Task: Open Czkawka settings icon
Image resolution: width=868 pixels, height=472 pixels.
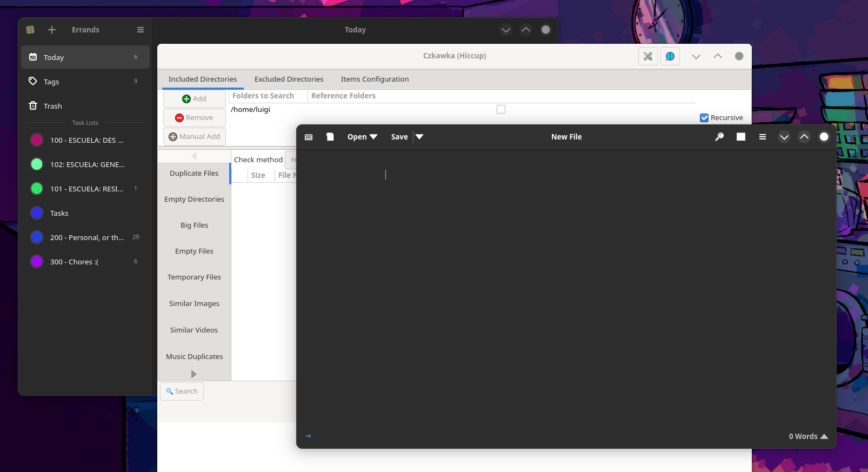Action: [x=647, y=56]
